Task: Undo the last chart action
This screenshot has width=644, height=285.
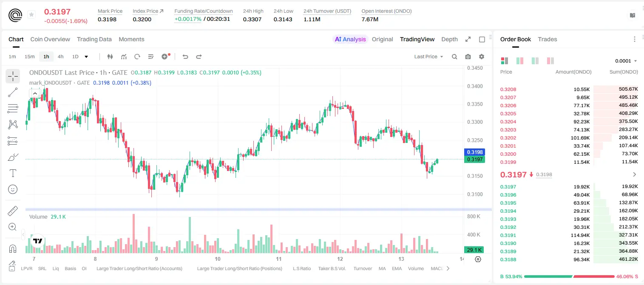Action: (x=185, y=57)
